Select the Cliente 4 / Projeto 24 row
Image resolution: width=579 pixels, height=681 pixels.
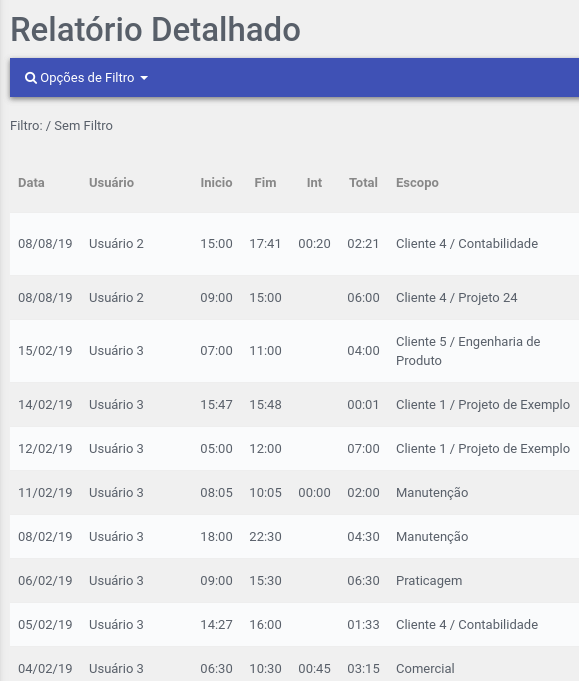coord(294,298)
